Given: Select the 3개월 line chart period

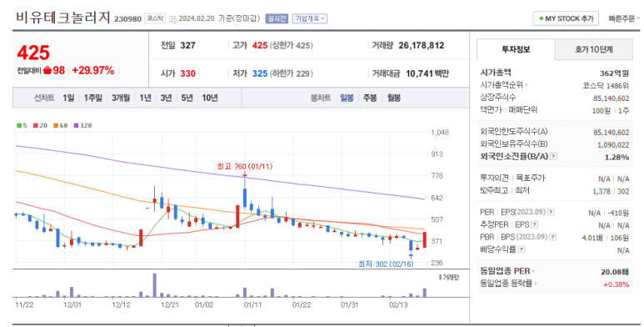Looking at the screenshot, I should click(121, 98).
